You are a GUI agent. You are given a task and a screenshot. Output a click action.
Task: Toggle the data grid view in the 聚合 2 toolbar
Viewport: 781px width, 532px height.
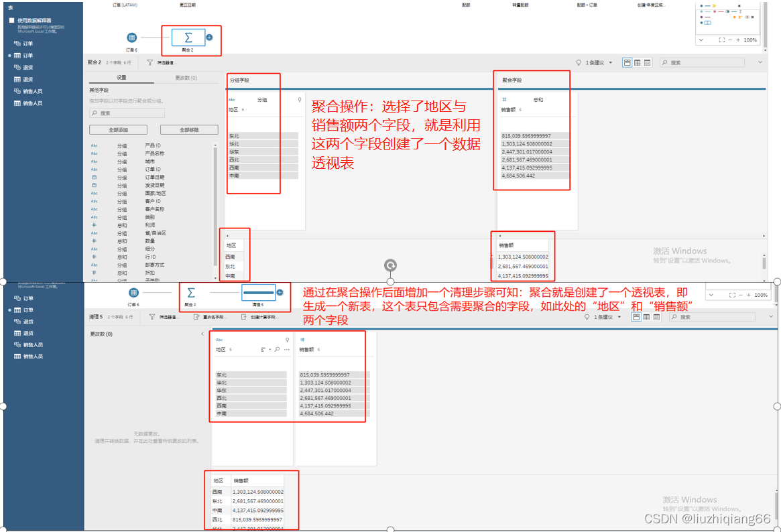(638, 63)
